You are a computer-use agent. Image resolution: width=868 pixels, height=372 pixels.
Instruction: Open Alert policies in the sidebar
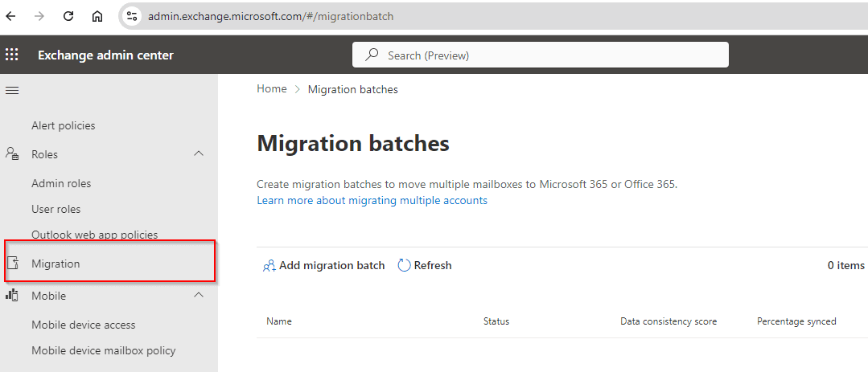tap(63, 125)
